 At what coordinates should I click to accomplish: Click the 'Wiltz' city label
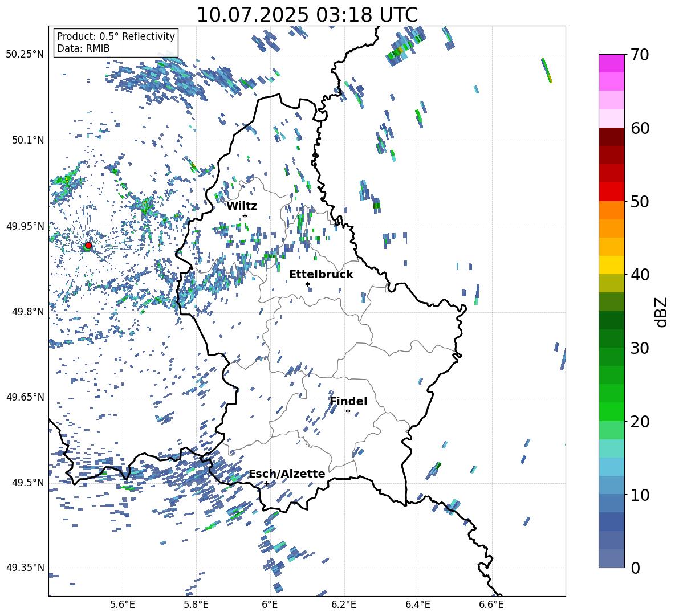[x=242, y=206]
